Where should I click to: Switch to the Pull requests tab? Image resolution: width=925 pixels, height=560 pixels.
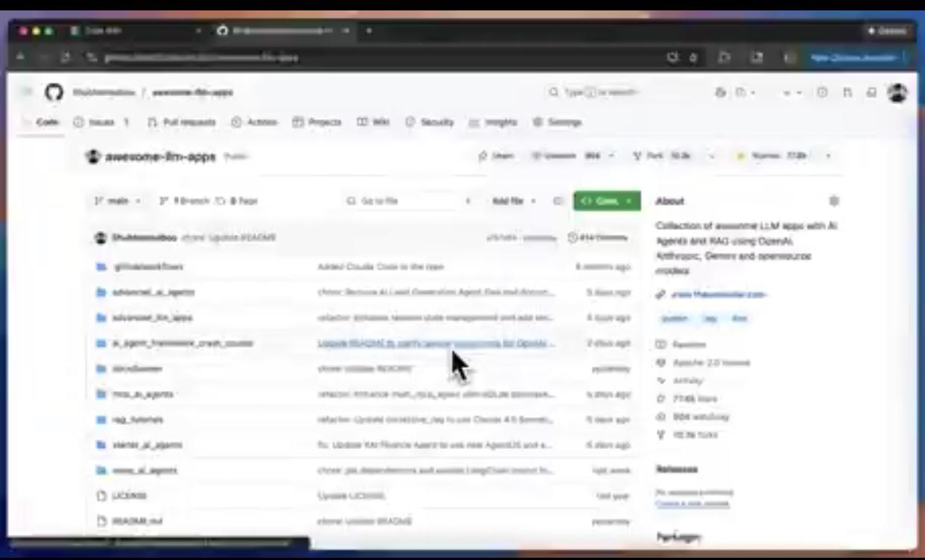tap(182, 122)
